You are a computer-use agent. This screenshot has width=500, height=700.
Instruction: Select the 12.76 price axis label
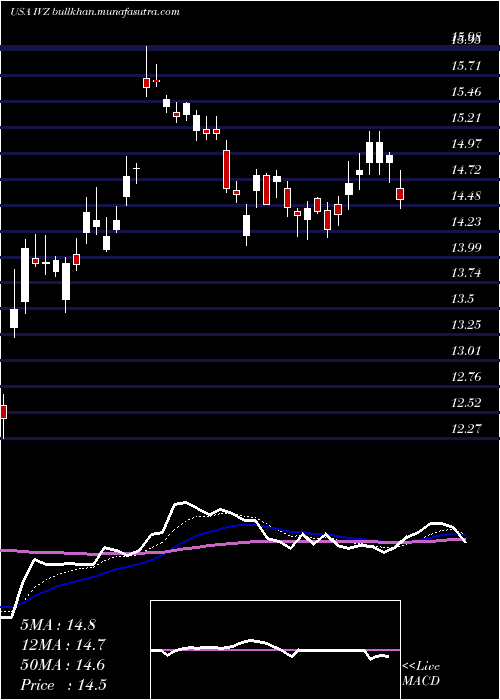click(466, 377)
